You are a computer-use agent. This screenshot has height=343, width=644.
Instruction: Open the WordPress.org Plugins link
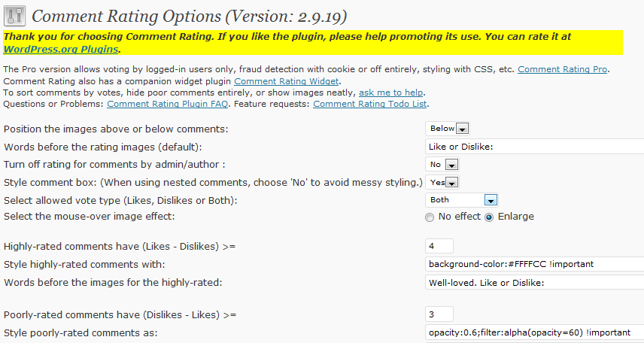61,50
